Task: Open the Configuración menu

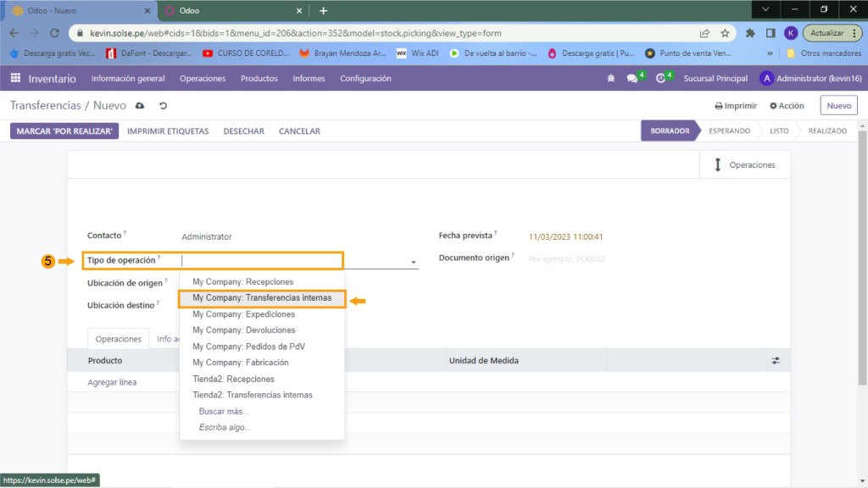Action: [365, 79]
